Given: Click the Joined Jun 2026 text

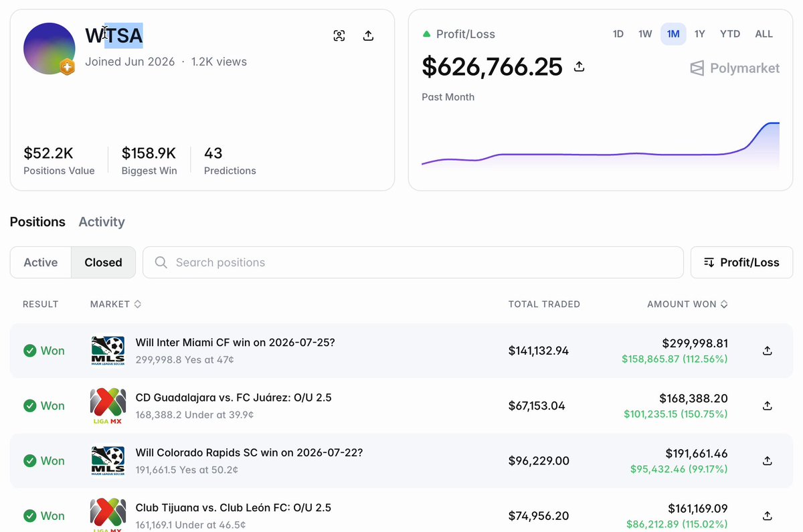Looking at the screenshot, I should (130, 62).
